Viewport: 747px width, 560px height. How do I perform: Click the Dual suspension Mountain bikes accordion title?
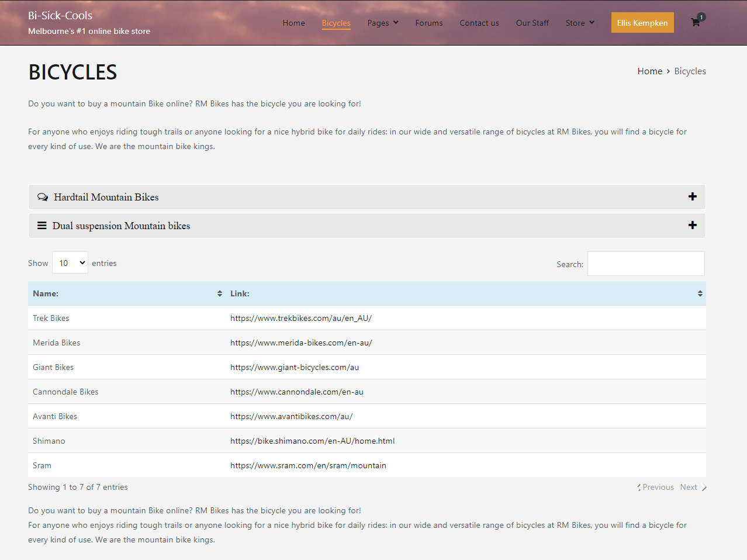(x=122, y=226)
